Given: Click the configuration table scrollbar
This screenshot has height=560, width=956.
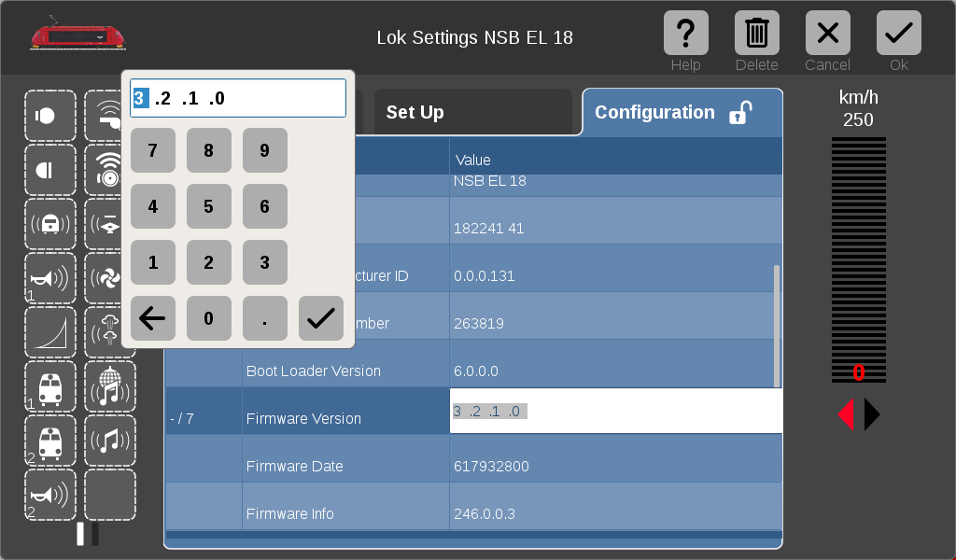Looking at the screenshot, I should tap(777, 326).
